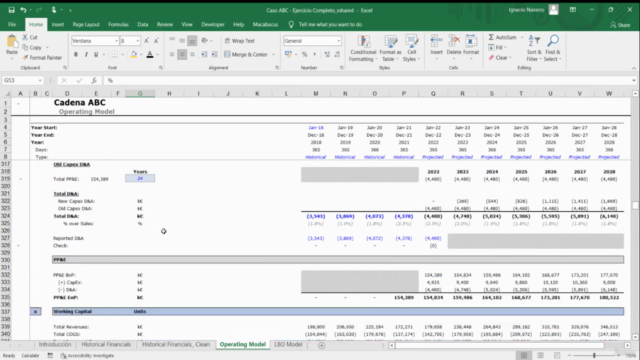640x360 pixels.
Task: Click the Tell me what you want search
Action: point(326,24)
